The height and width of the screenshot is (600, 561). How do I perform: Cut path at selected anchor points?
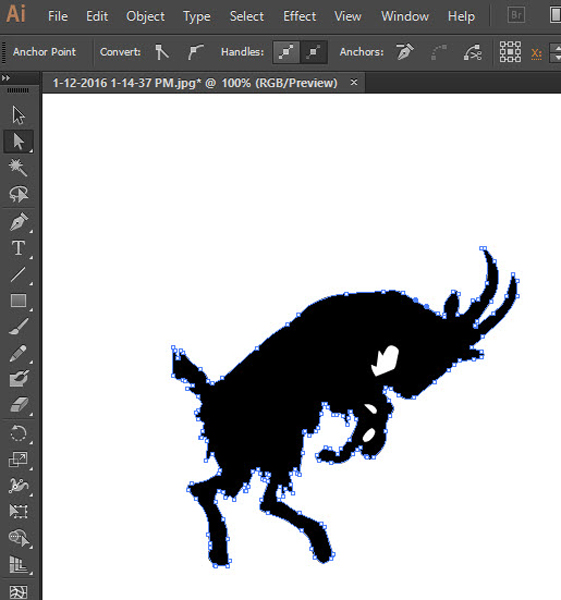point(473,52)
